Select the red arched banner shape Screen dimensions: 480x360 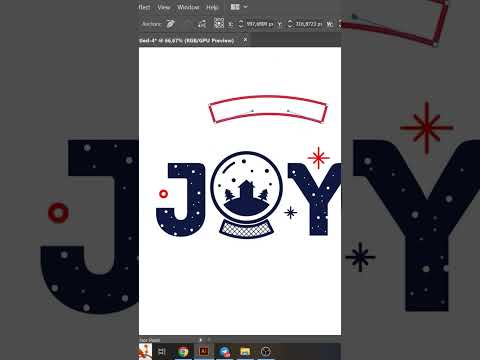coord(268,109)
